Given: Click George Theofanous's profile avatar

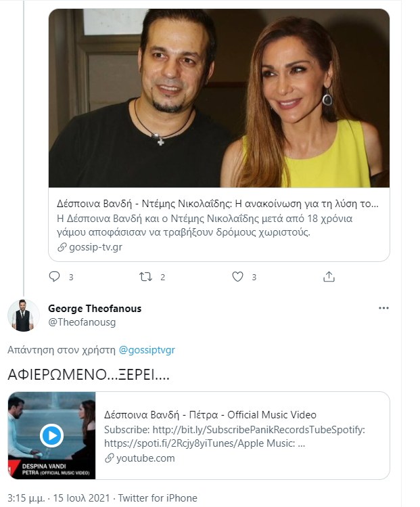Looking at the screenshot, I should [24, 315].
